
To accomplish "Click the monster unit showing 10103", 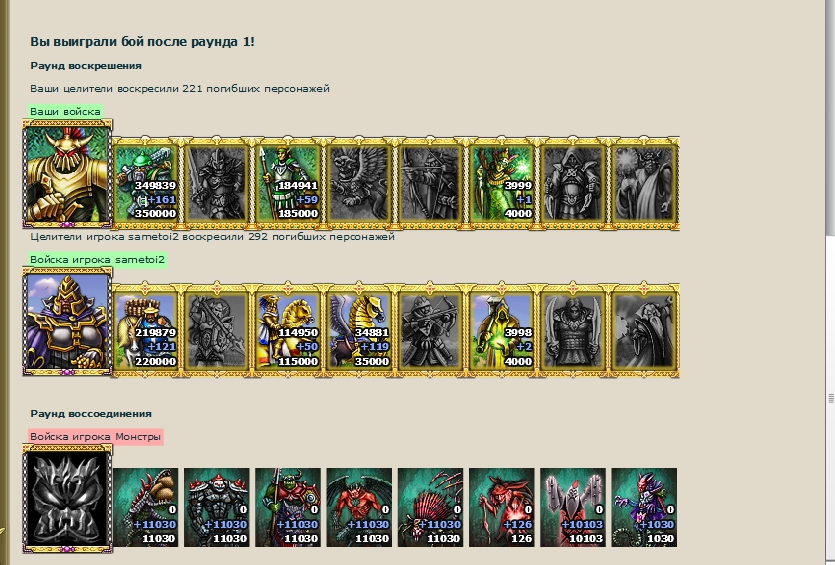I will click(572, 507).
